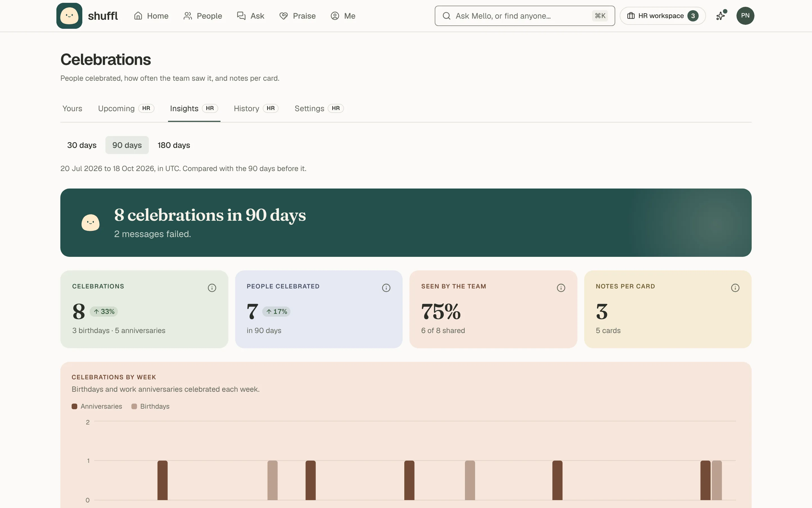Open the PN user avatar
Viewport: 812px width, 508px height.
[745, 16]
